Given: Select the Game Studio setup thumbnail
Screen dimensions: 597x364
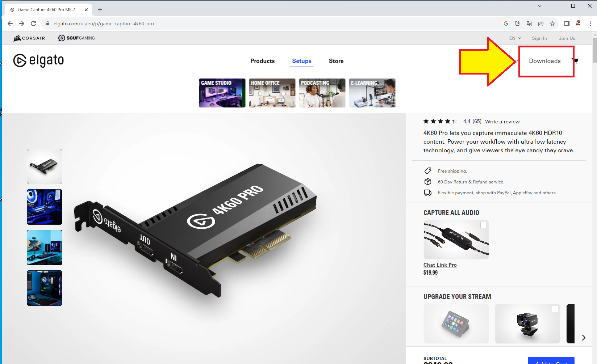Looking at the screenshot, I should 222,93.
